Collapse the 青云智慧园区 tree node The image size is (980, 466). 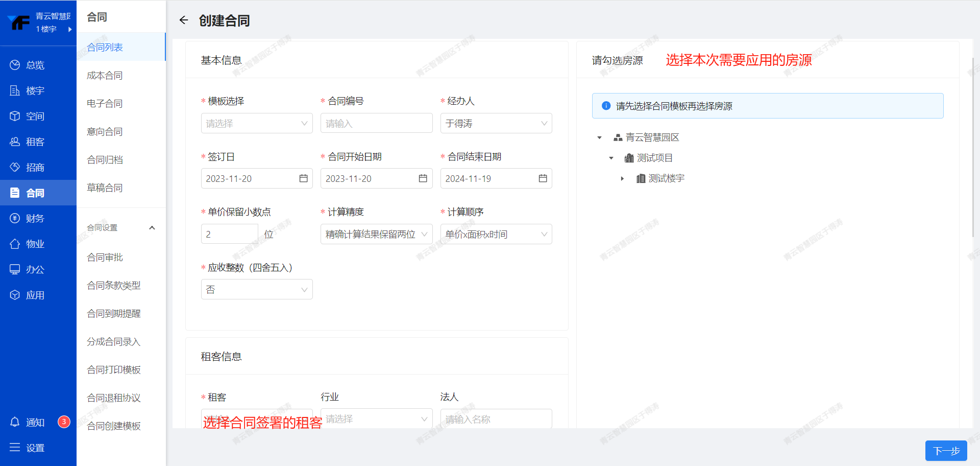point(600,137)
